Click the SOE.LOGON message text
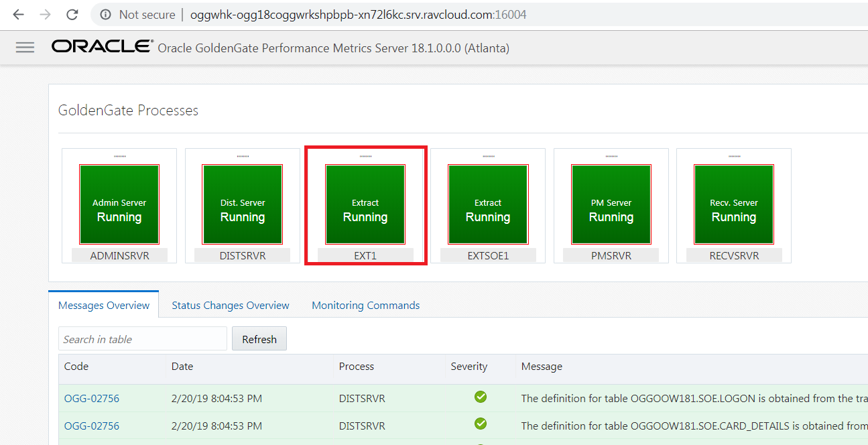The width and height of the screenshot is (868, 445). click(694, 398)
